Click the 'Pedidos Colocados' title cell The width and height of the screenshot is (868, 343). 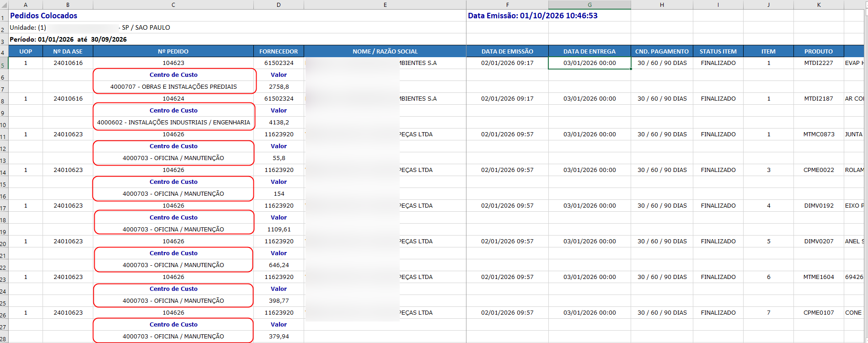pyautogui.click(x=44, y=16)
